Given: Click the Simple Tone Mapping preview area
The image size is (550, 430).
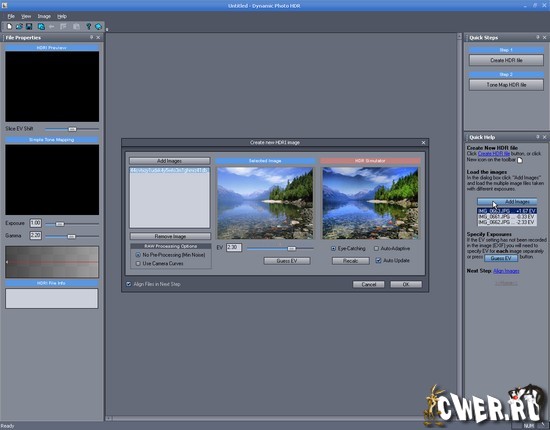Looking at the screenshot, I should (52, 180).
